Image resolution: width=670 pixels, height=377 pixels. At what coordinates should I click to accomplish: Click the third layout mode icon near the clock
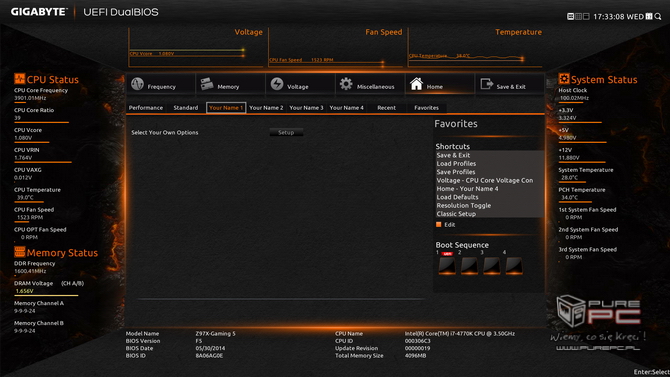[586, 16]
